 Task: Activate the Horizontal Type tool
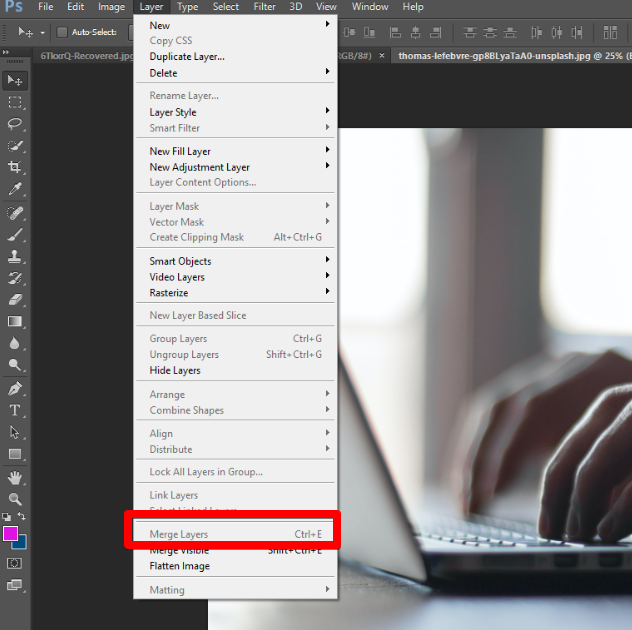(15, 410)
